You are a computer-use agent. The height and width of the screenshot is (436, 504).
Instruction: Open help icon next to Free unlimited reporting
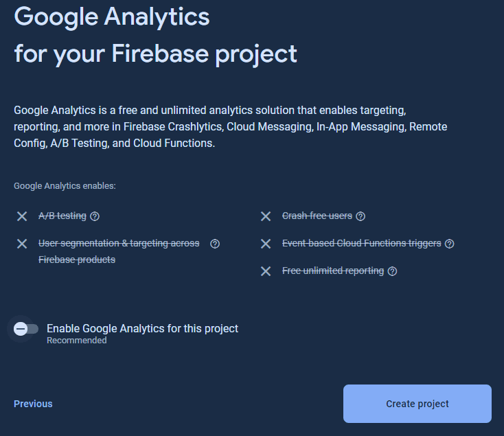click(x=392, y=271)
